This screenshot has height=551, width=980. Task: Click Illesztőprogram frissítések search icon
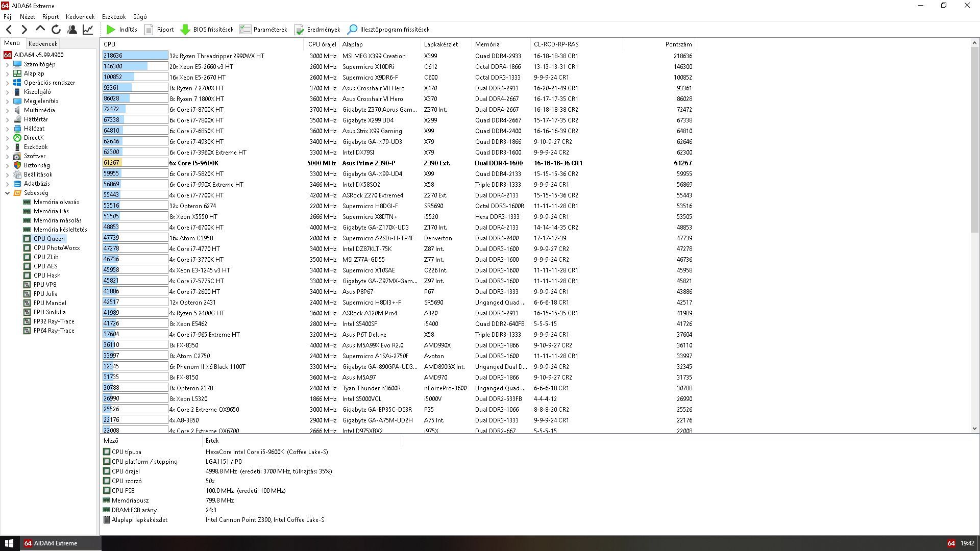352,30
